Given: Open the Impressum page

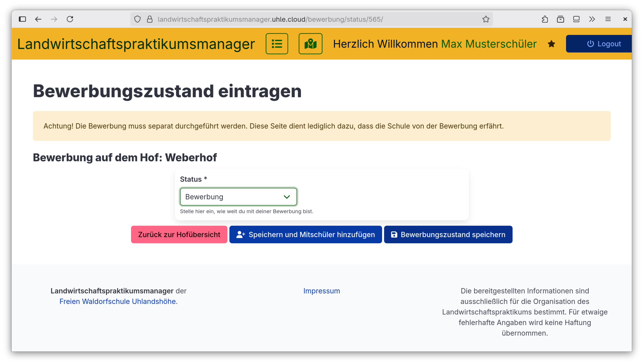Looking at the screenshot, I should point(322,291).
